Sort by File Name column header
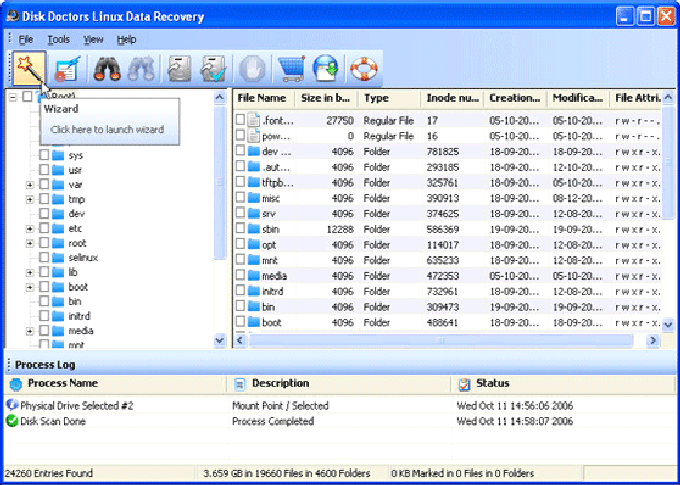This screenshot has height=485, width=680. click(x=264, y=98)
